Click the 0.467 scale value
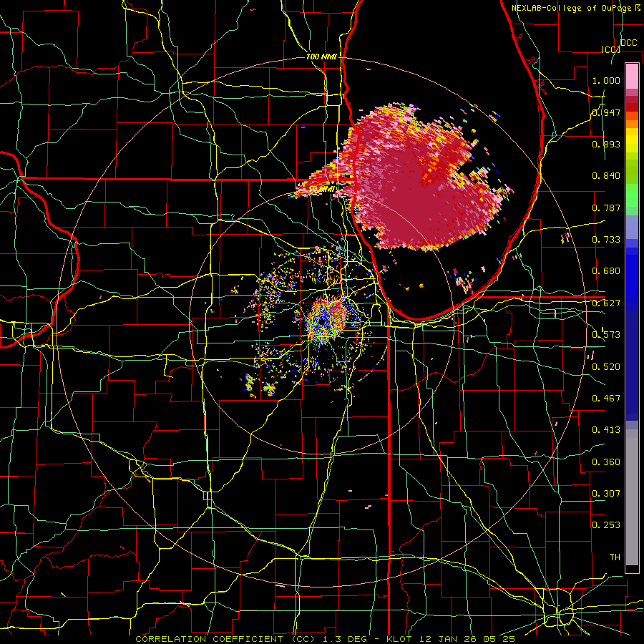The height and width of the screenshot is (644, 644). 606,399
